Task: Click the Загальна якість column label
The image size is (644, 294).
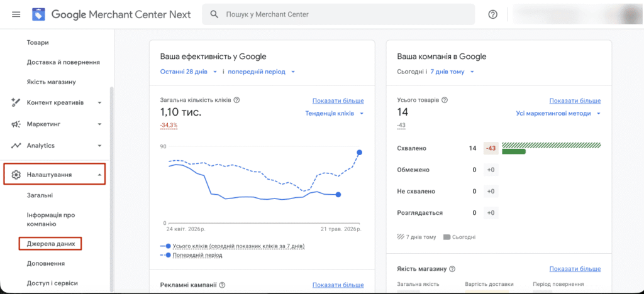Action: [x=418, y=284]
